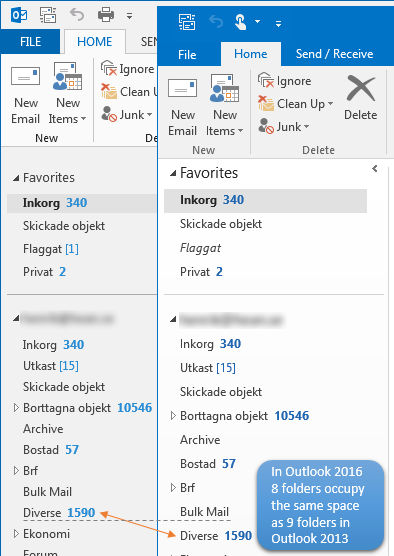
Task: Expand the Ekonomi folder in Outlook 2013
Action: pyautogui.click(x=16, y=534)
